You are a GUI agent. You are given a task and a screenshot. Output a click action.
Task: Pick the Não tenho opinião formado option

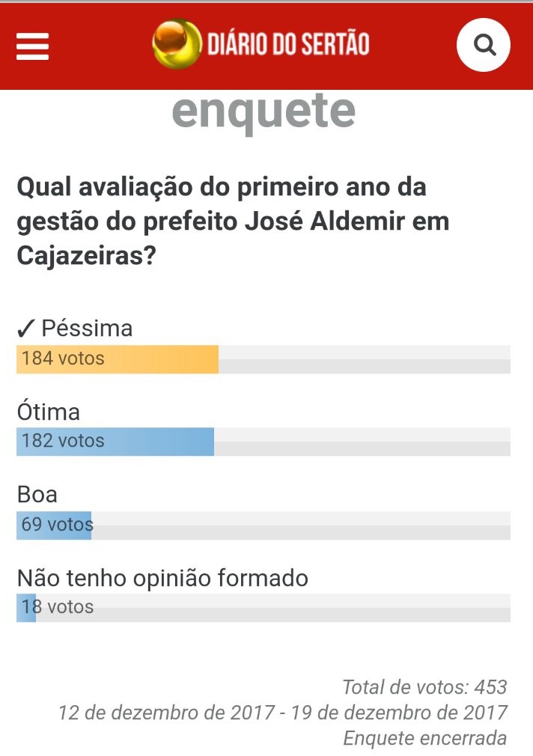point(162,578)
